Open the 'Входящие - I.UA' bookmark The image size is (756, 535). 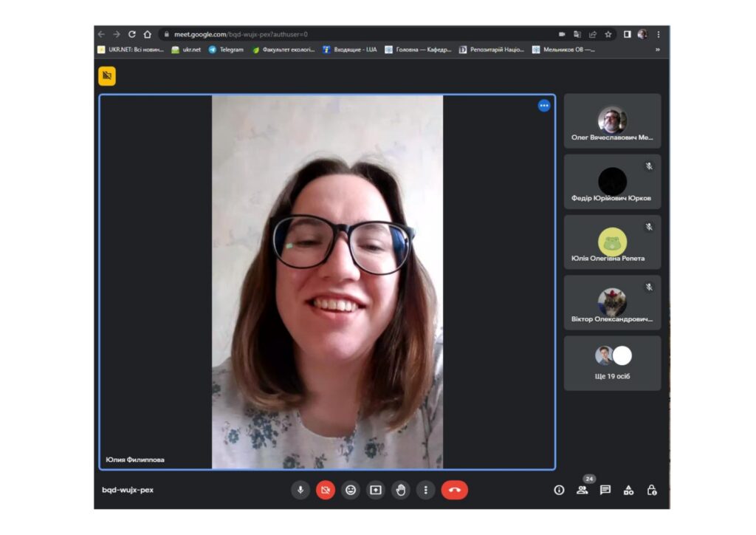point(350,50)
